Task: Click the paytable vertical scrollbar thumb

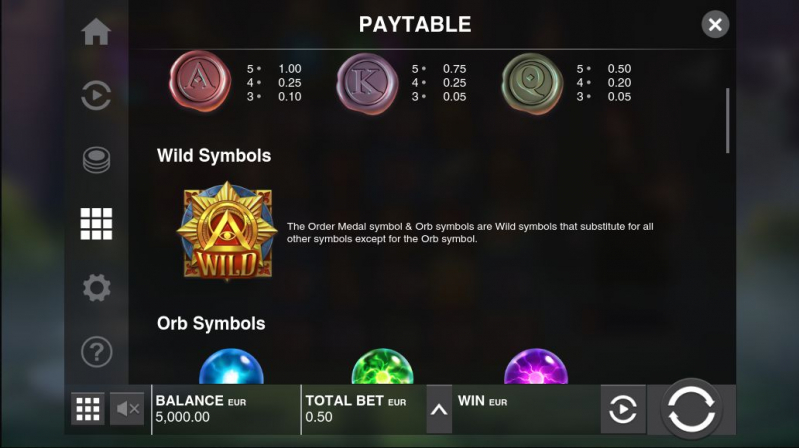Action: (727, 121)
